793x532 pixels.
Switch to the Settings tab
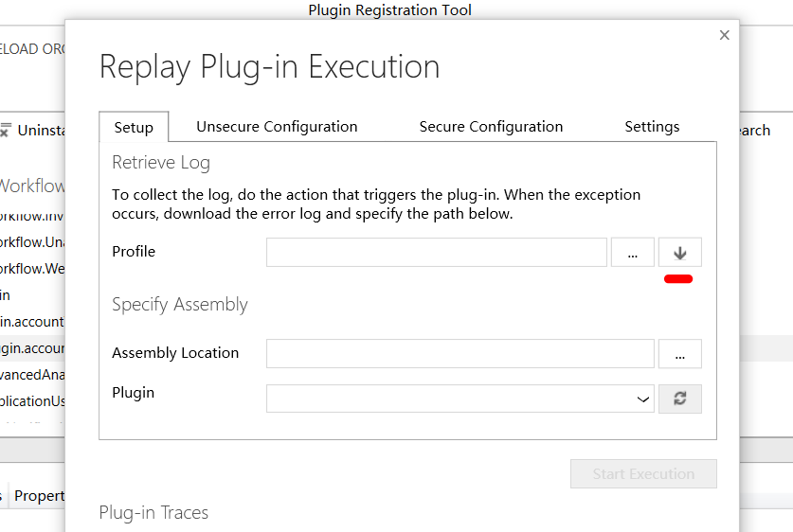(652, 126)
